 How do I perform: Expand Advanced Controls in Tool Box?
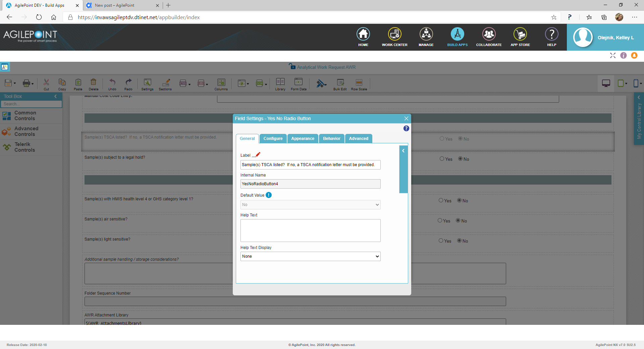(26, 131)
